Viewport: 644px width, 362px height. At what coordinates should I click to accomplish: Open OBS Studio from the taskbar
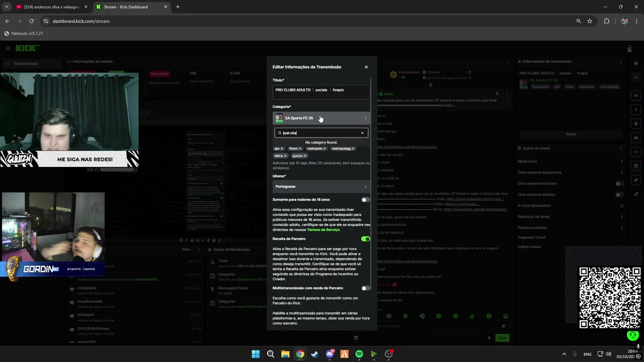click(388, 354)
